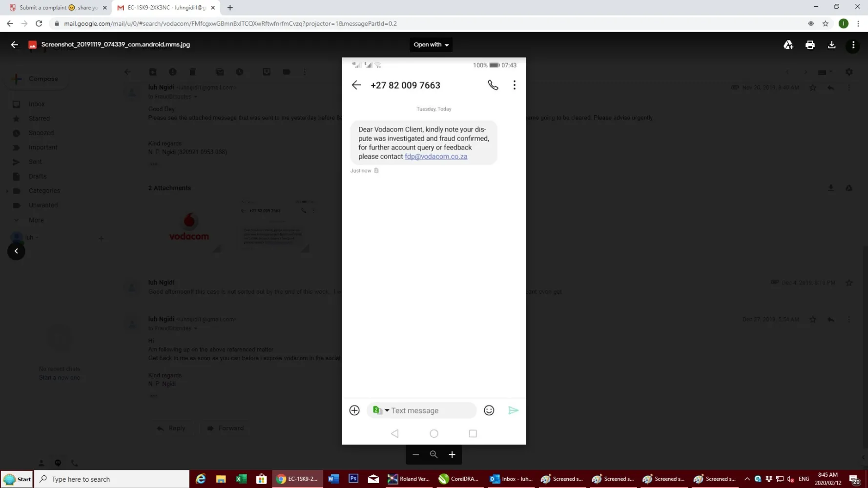Select the EC-1SK9-2XK3NC Gmail tab

(x=166, y=7)
